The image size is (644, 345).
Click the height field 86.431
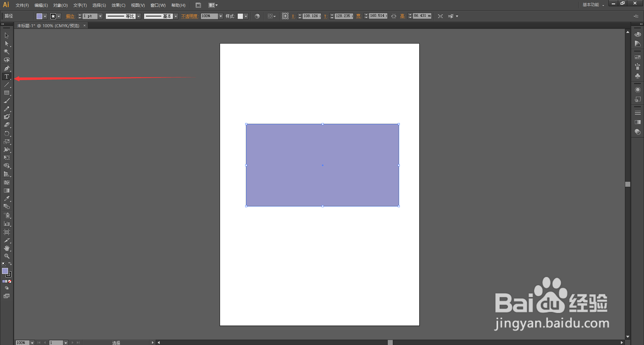point(422,16)
